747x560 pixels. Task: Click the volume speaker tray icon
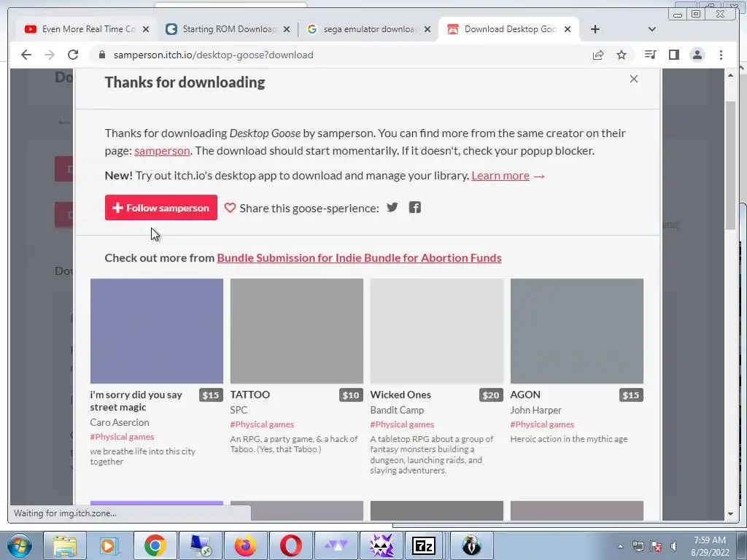(x=673, y=546)
